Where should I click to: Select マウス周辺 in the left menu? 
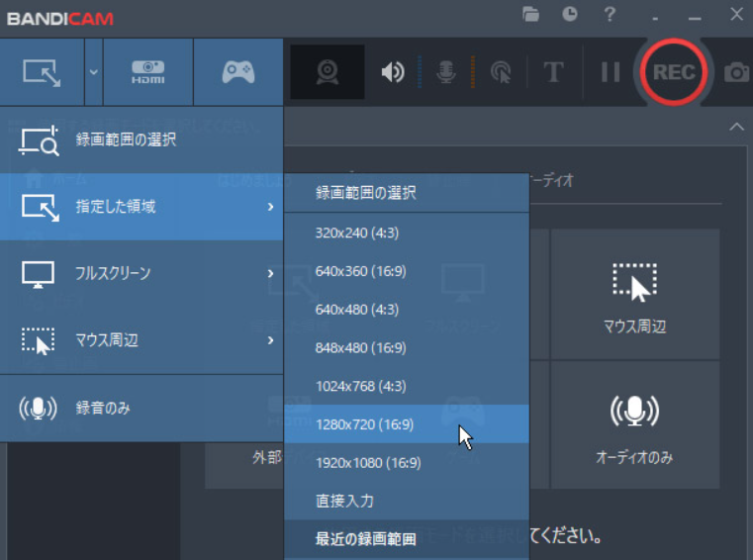[141, 340]
